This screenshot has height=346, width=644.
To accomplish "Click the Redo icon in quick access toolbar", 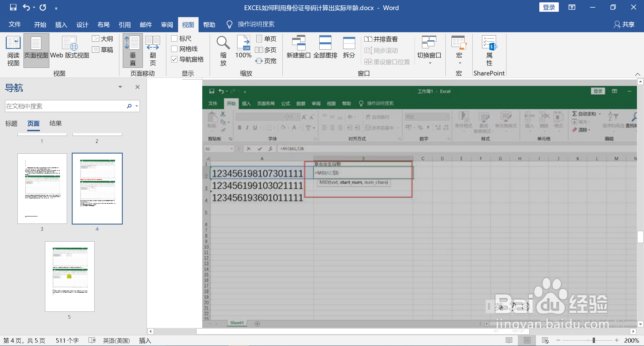I will tap(43, 7).
